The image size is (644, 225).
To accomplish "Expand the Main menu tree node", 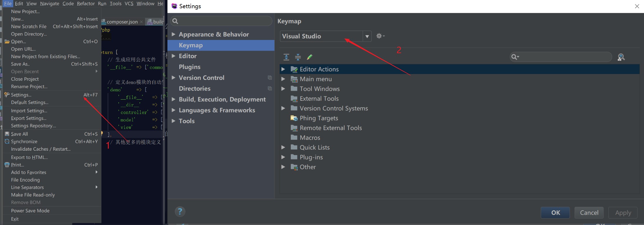I will [x=283, y=79].
